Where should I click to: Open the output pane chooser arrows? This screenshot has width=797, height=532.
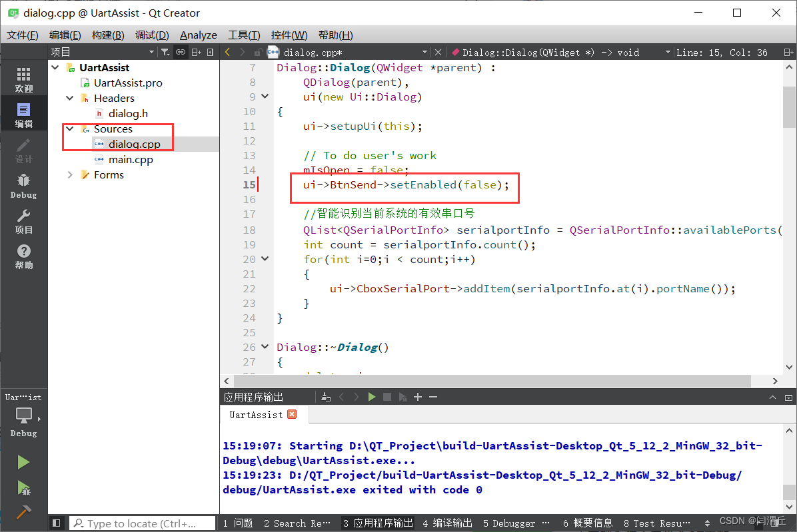707,523
